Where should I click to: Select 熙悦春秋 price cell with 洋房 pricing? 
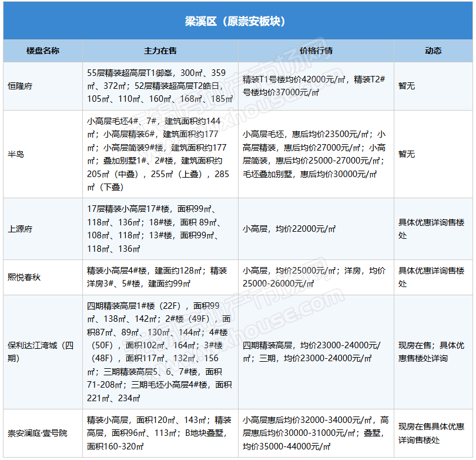316,277
